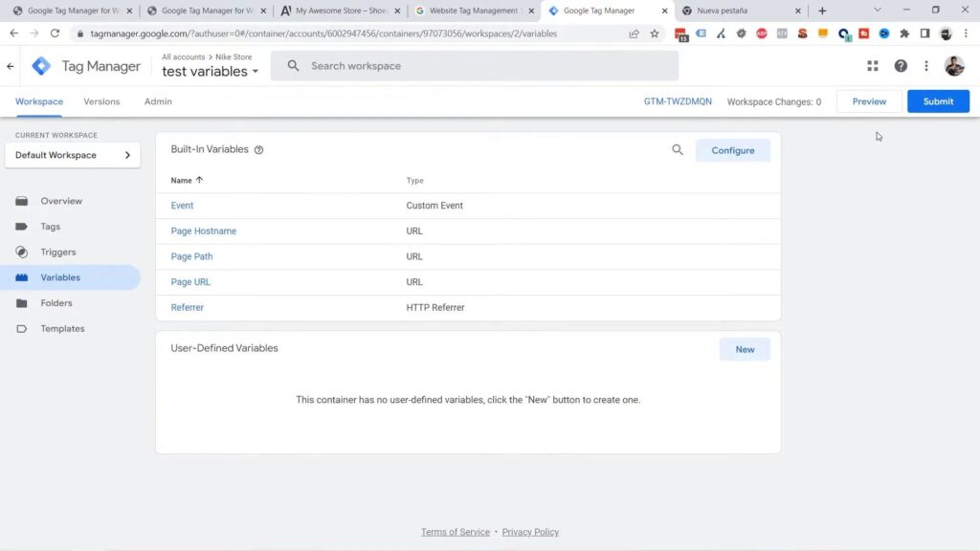Open the Event variable
The image size is (980, 551).
coord(182,206)
